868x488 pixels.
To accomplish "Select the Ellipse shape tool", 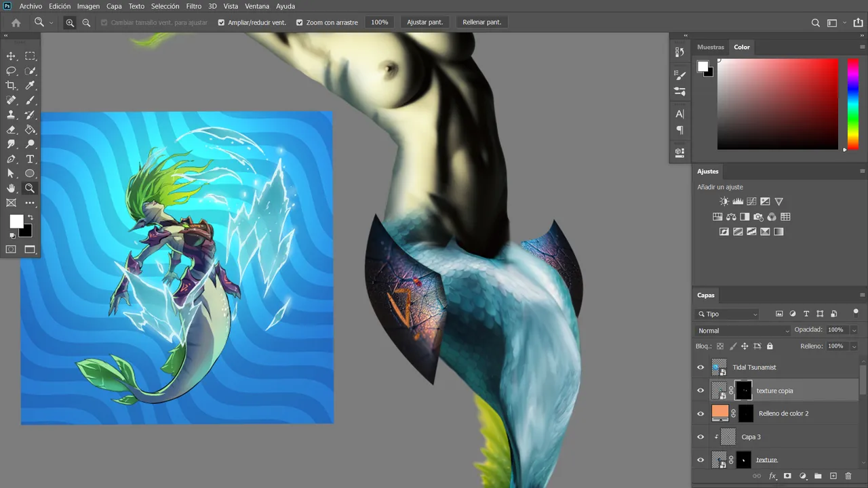I will tap(30, 174).
